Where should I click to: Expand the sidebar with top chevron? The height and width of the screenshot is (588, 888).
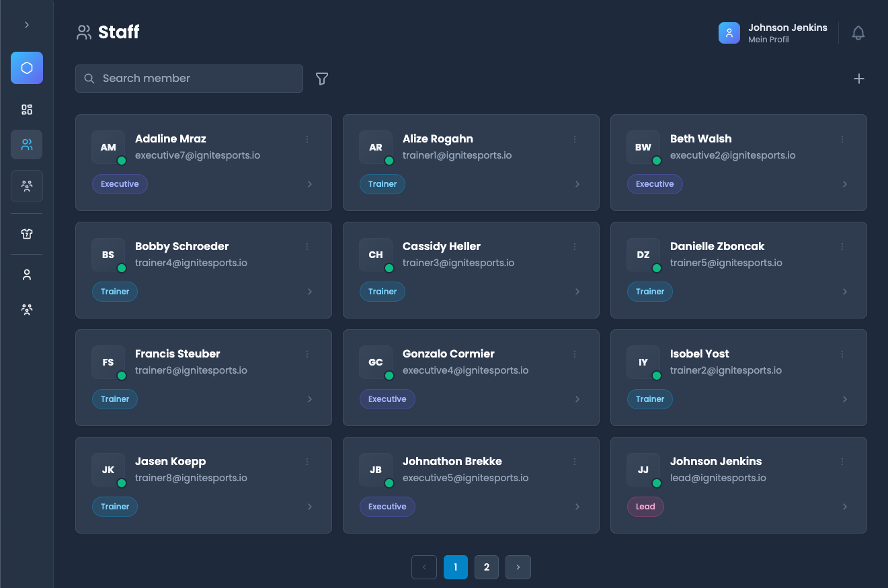pos(27,25)
